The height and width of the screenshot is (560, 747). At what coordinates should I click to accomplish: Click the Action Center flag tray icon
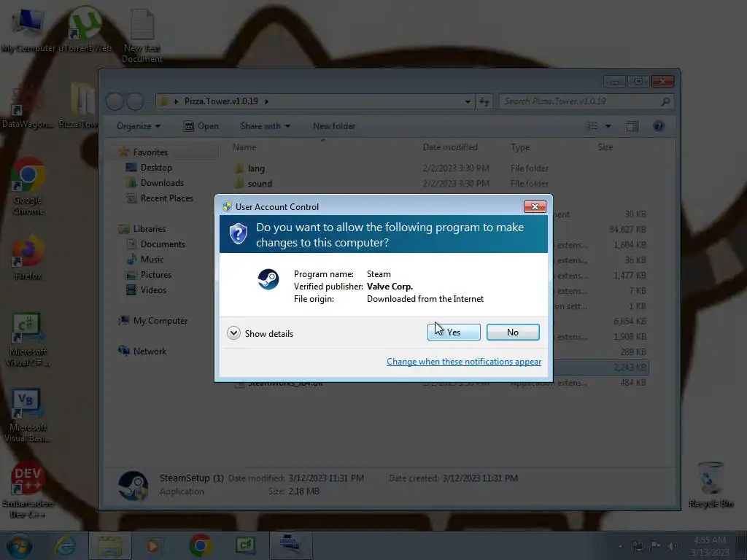(656, 546)
